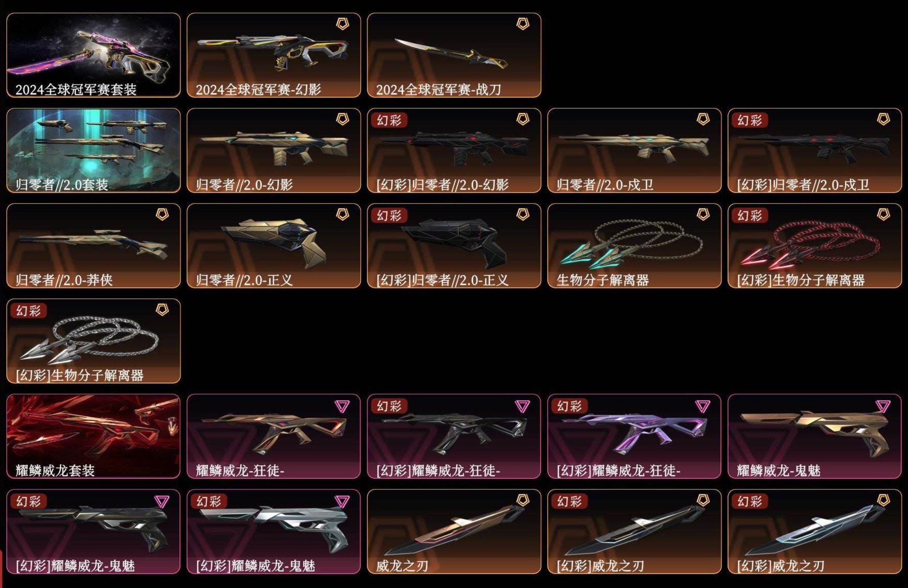
Task: Click the gold tier icon on 归零者//2.0-正义
Action: click(342, 214)
